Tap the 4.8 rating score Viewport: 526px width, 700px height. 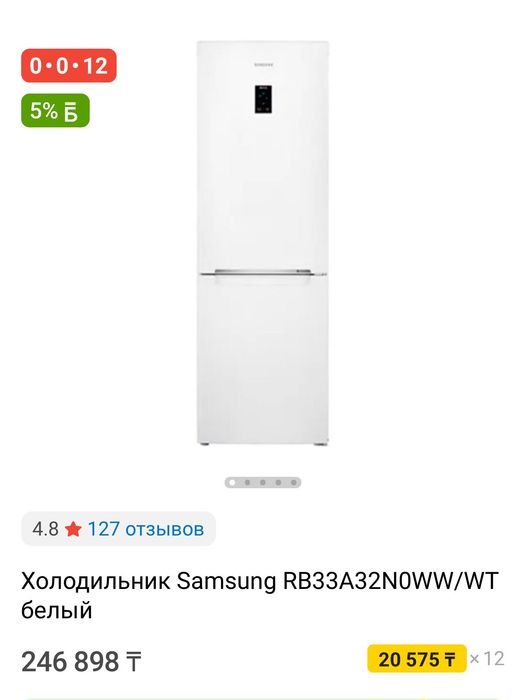tap(45, 529)
